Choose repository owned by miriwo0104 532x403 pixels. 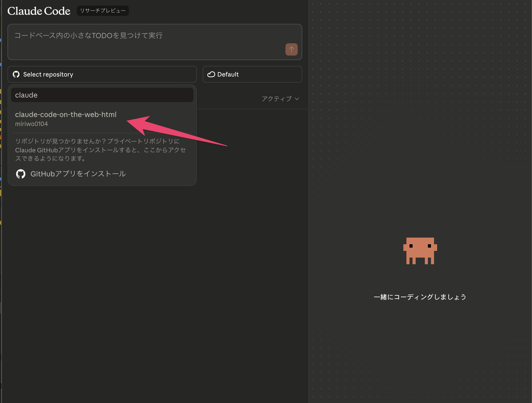(31, 124)
